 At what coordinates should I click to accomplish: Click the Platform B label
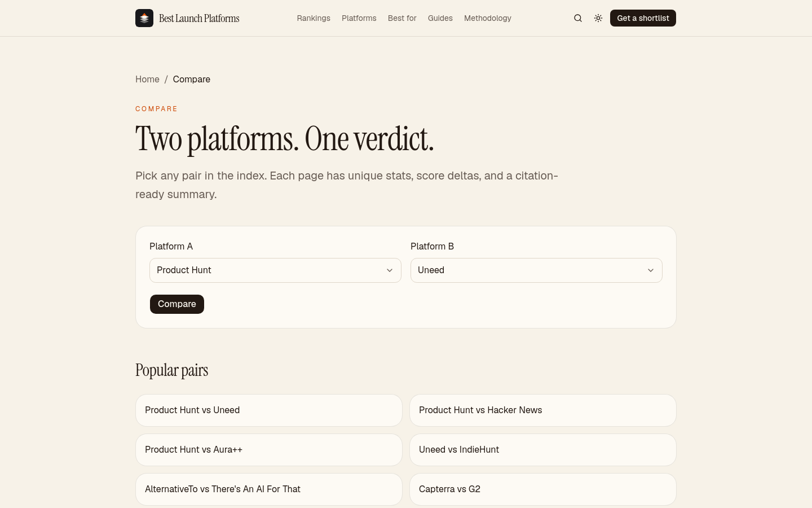click(x=432, y=246)
